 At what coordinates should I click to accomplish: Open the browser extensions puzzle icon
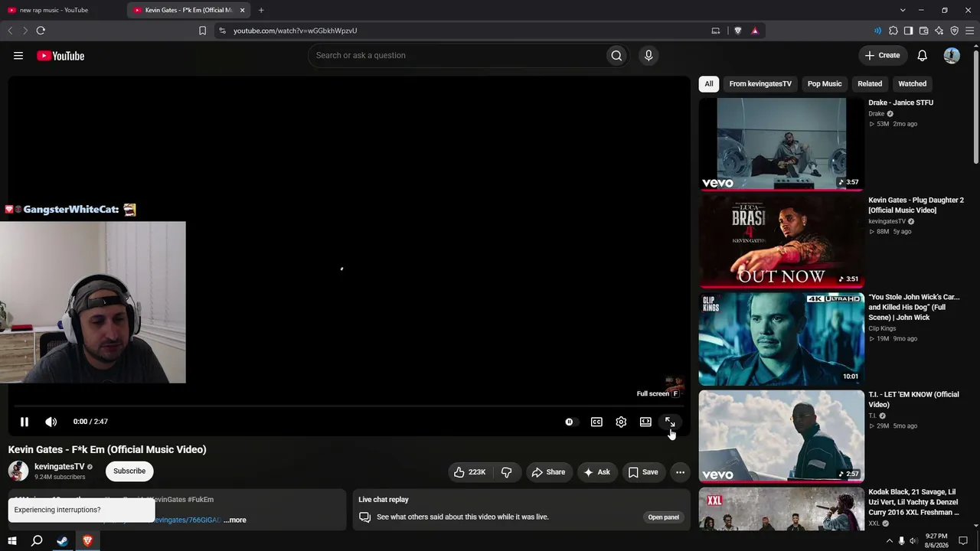(x=893, y=31)
